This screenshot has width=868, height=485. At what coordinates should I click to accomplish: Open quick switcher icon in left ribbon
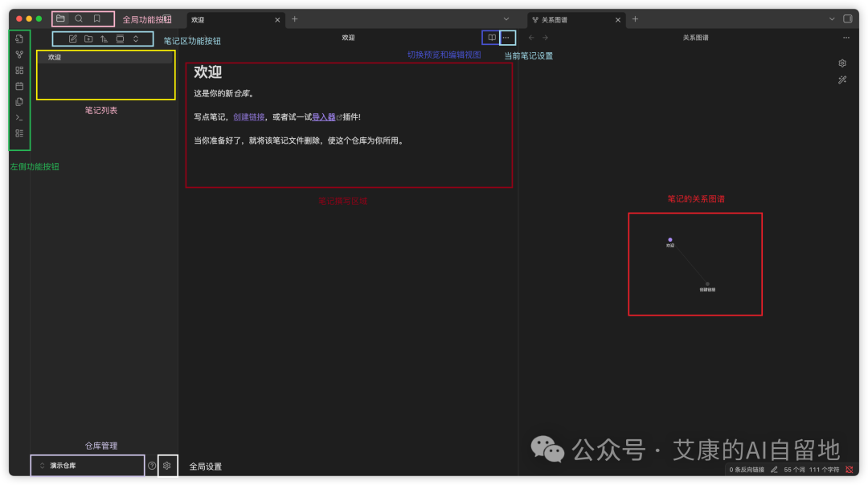point(19,39)
